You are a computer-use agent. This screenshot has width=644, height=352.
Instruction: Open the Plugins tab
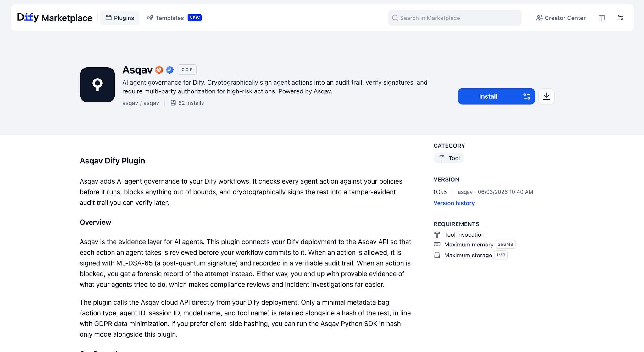[x=120, y=18]
